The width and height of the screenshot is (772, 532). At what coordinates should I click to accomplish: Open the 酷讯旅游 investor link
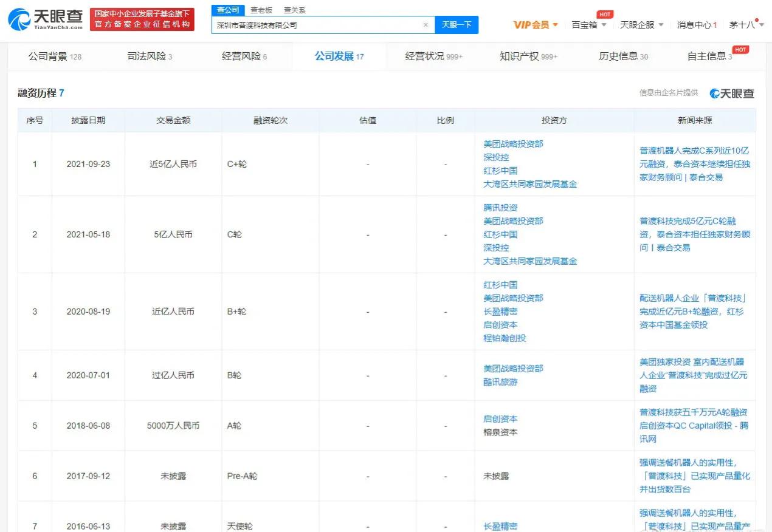pyautogui.click(x=500, y=382)
